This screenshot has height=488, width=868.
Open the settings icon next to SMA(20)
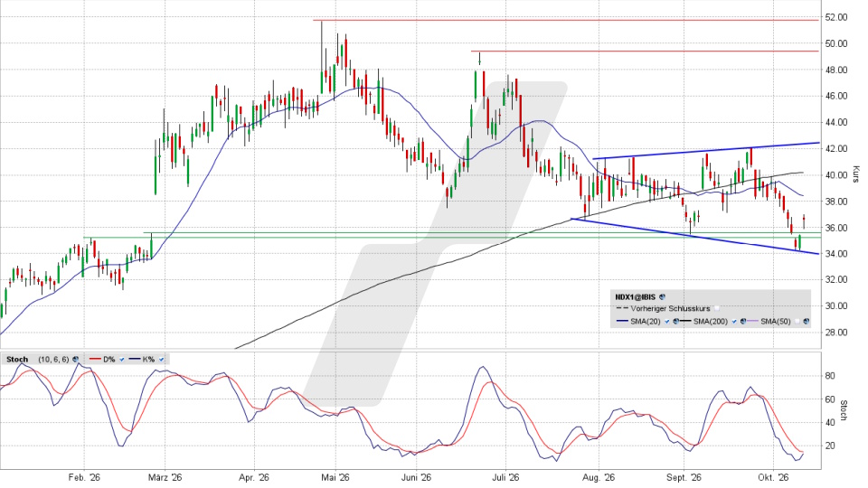pos(676,321)
